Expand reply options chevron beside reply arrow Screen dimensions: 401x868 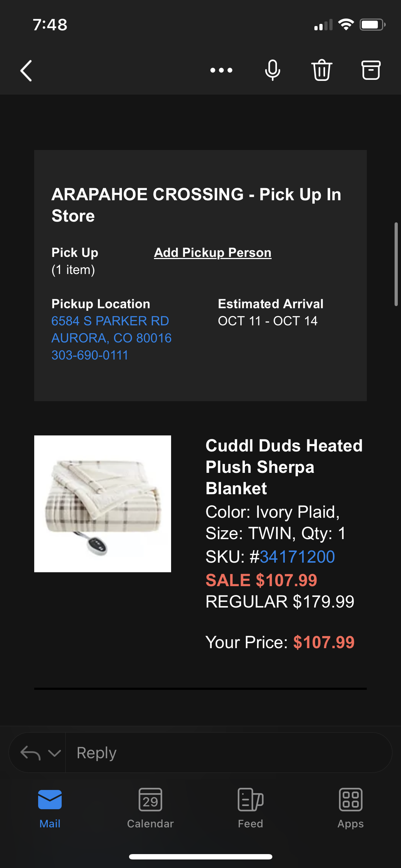pos(54,753)
